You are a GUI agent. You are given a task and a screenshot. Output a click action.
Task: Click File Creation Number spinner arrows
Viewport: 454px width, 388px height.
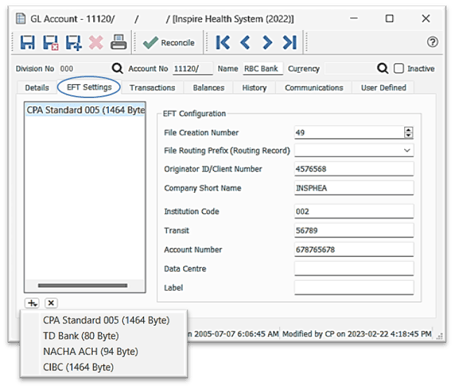click(408, 132)
